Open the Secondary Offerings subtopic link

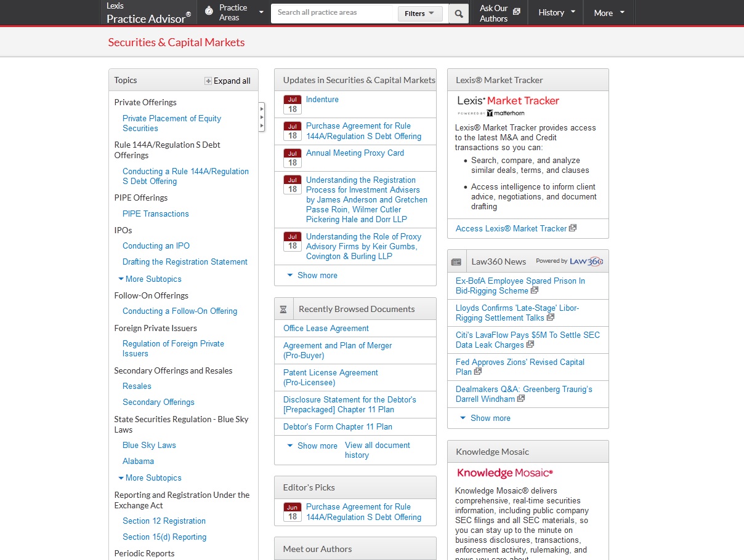pos(158,402)
